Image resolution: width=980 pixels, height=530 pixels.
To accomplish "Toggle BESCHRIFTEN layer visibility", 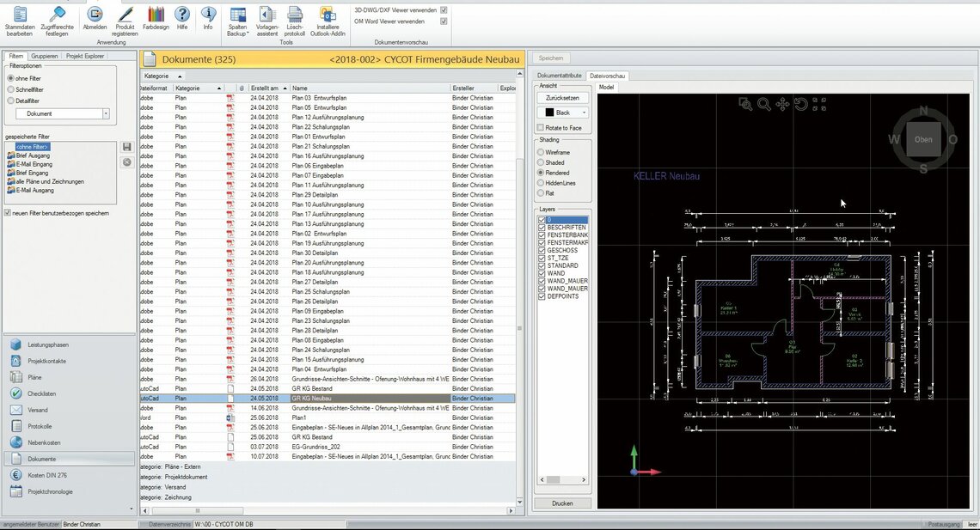I will click(542, 228).
